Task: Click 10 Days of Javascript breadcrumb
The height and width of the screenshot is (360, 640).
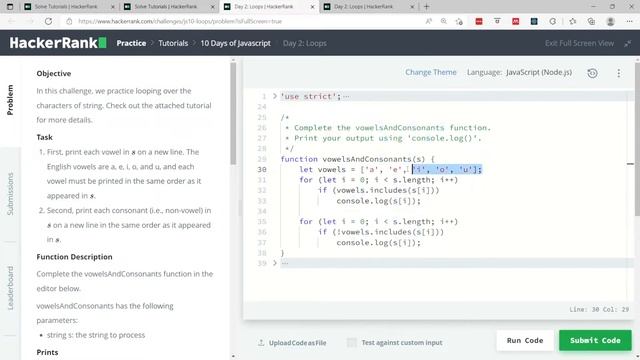Action: tap(235, 43)
